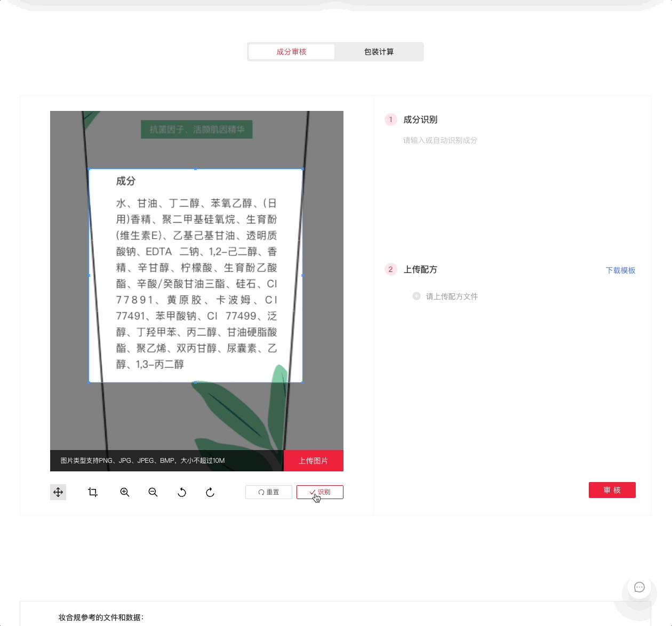672x626 pixels.
Task: Open the chat support bubble icon
Action: tap(639, 587)
